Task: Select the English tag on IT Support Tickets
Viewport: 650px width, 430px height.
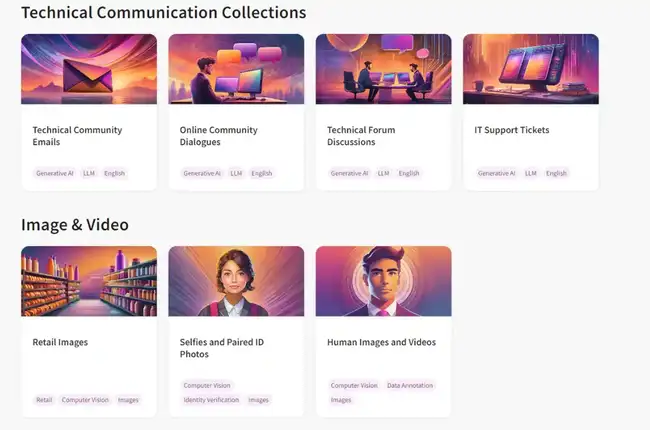Action: pos(556,173)
